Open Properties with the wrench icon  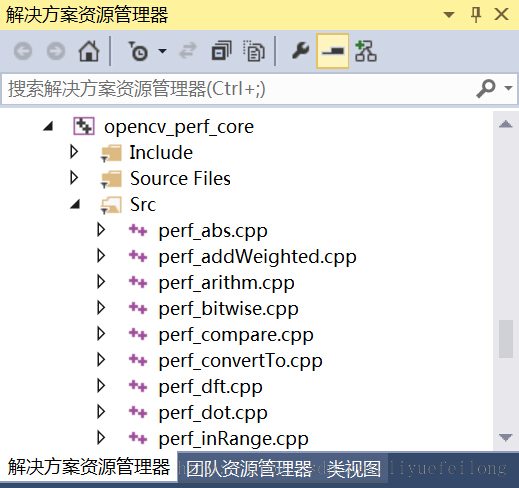(x=301, y=51)
